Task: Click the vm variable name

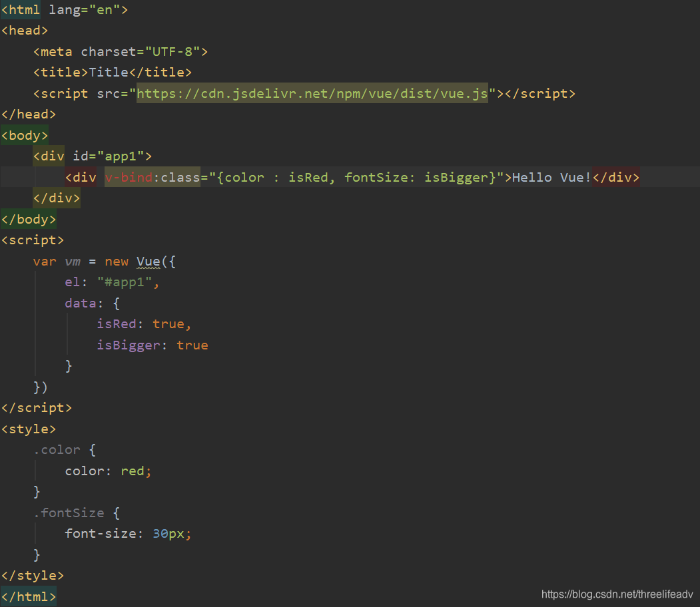Action: [73, 262]
